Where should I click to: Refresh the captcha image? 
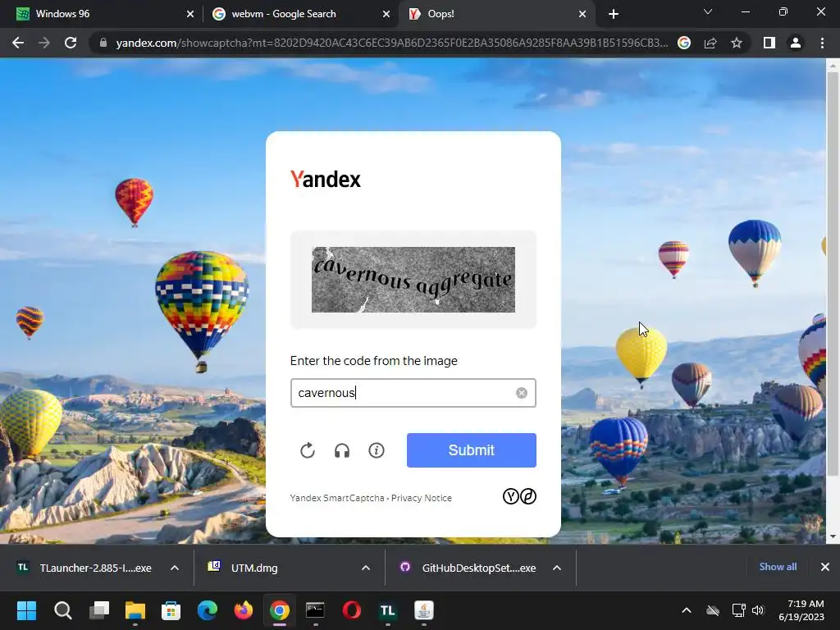pyautogui.click(x=308, y=450)
